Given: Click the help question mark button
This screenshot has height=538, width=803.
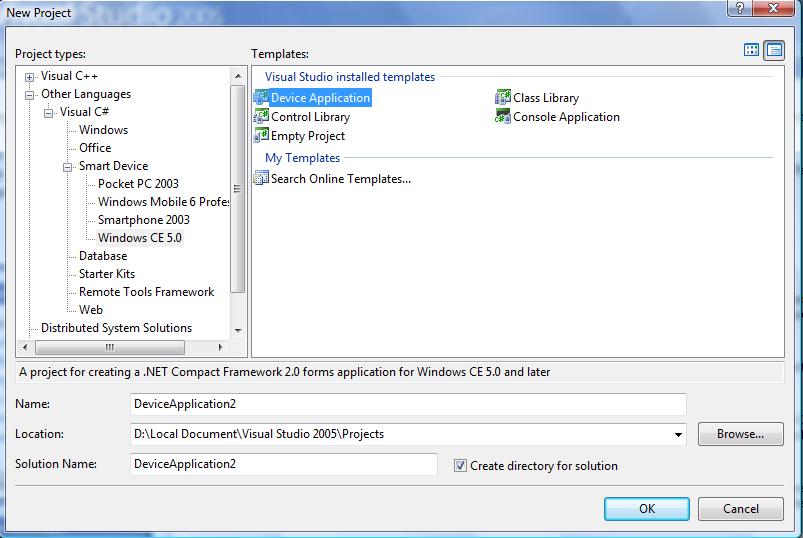Looking at the screenshot, I should click(x=740, y=9).
